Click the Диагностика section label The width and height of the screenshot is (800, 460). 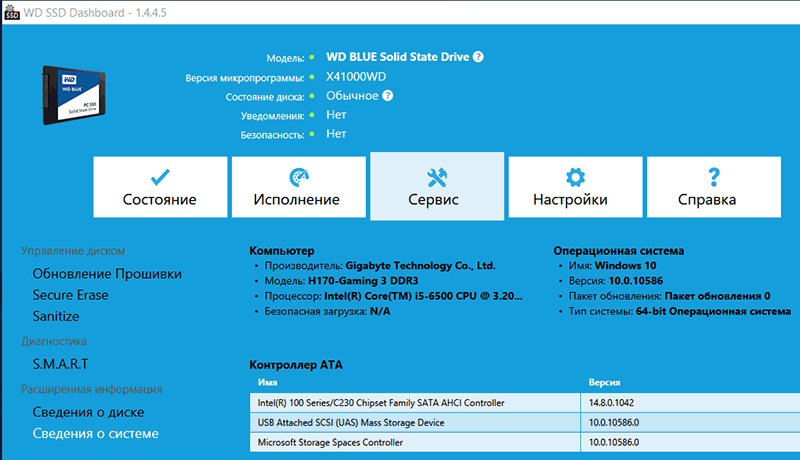[54, 341]
